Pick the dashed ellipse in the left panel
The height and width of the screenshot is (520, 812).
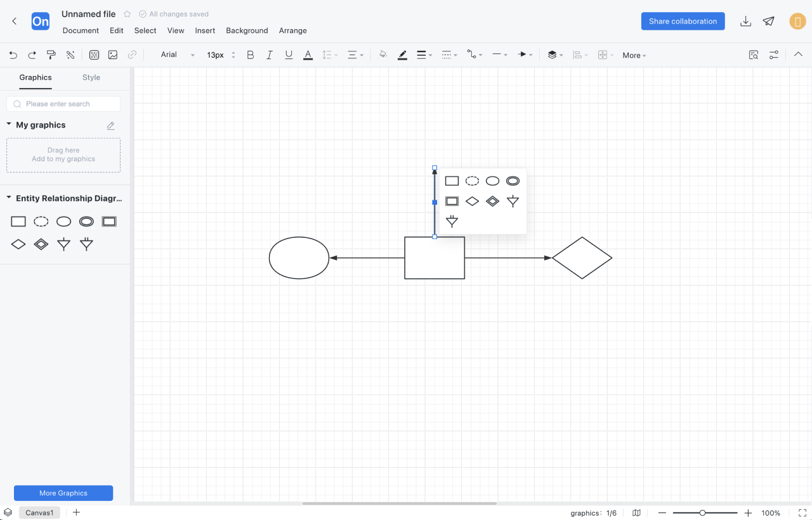[41, 221]
